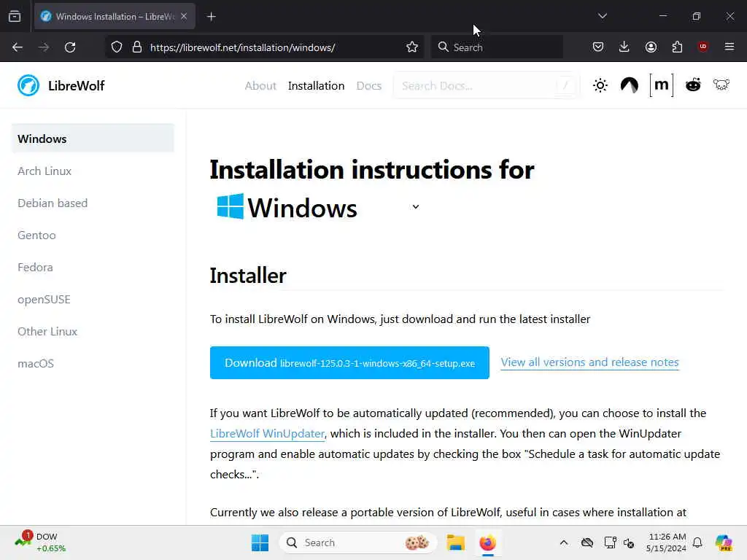Select Windows in the sidebar
The height and width of the screenshot is (560, 747).
pos(93,139)
